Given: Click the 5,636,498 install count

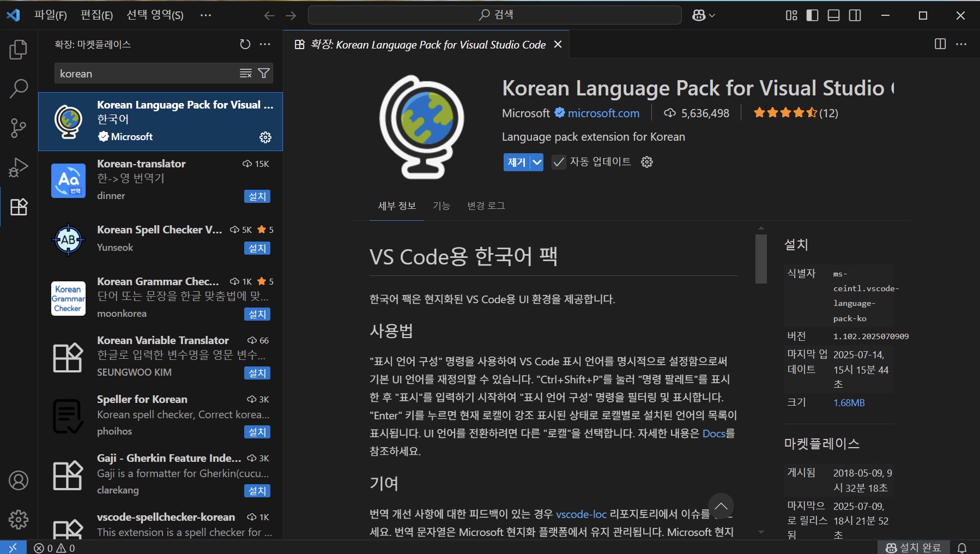Looking at the screenshot, I should point(697,113).
